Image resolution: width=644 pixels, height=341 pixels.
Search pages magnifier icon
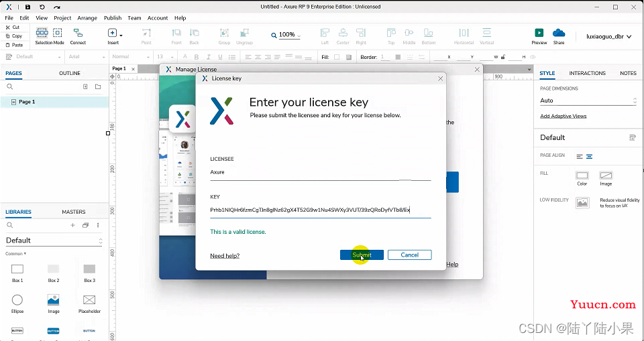pyautogui.click(x=10, y=86)
